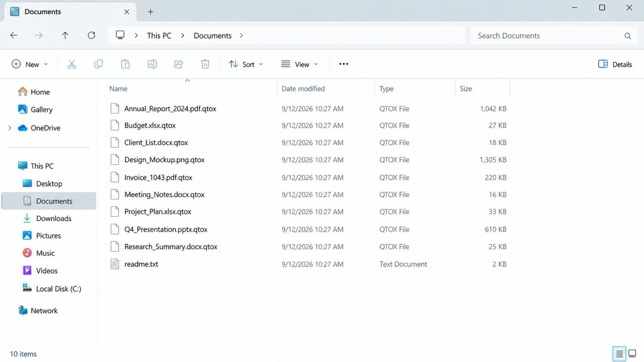Click the Copy icon in toolbar

(99, 64)
